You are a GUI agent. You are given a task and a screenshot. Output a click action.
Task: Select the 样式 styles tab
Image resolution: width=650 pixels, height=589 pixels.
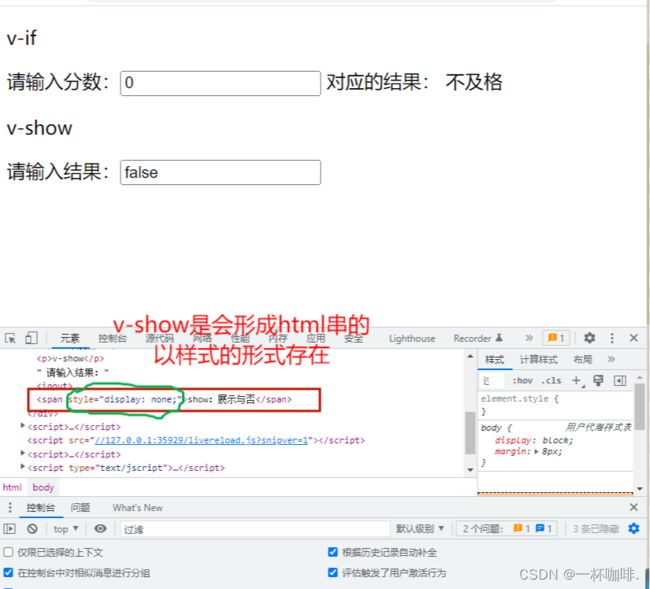(495, 359)
